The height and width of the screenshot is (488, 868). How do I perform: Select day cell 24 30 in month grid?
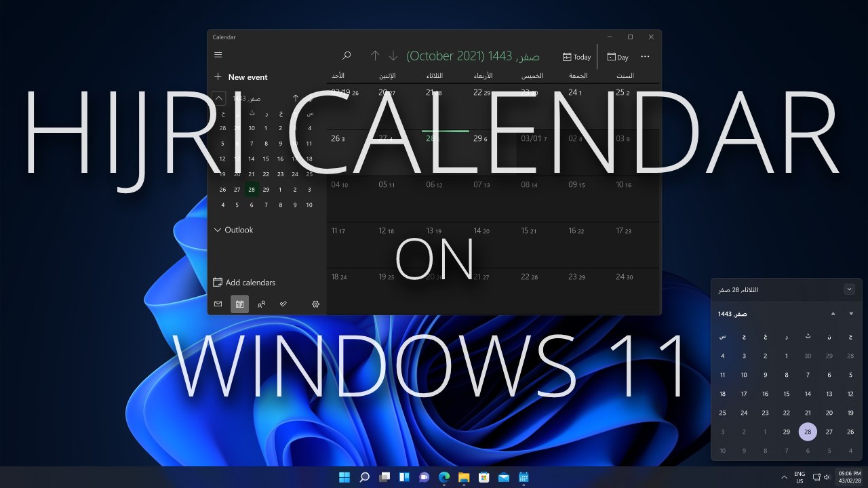pos(635,291)
